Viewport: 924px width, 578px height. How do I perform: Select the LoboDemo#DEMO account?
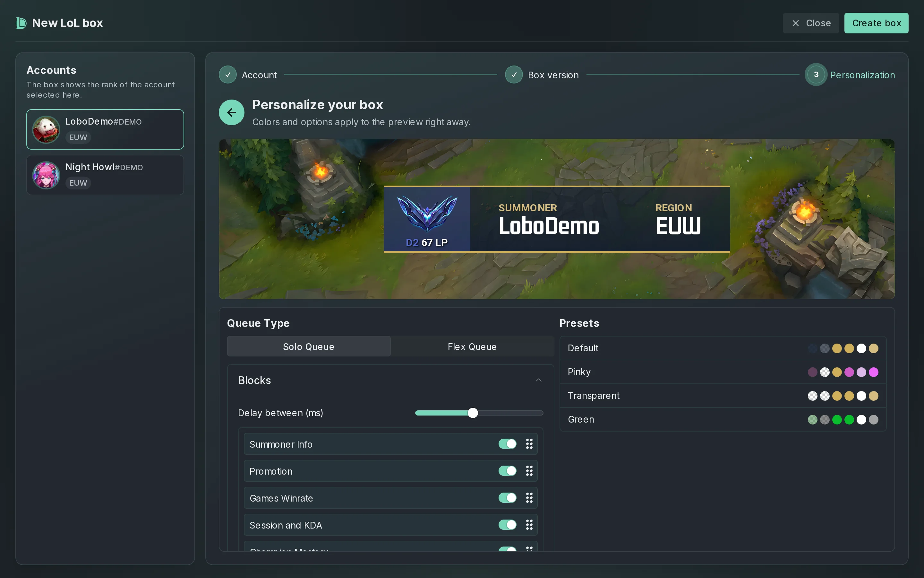(105, 130)
